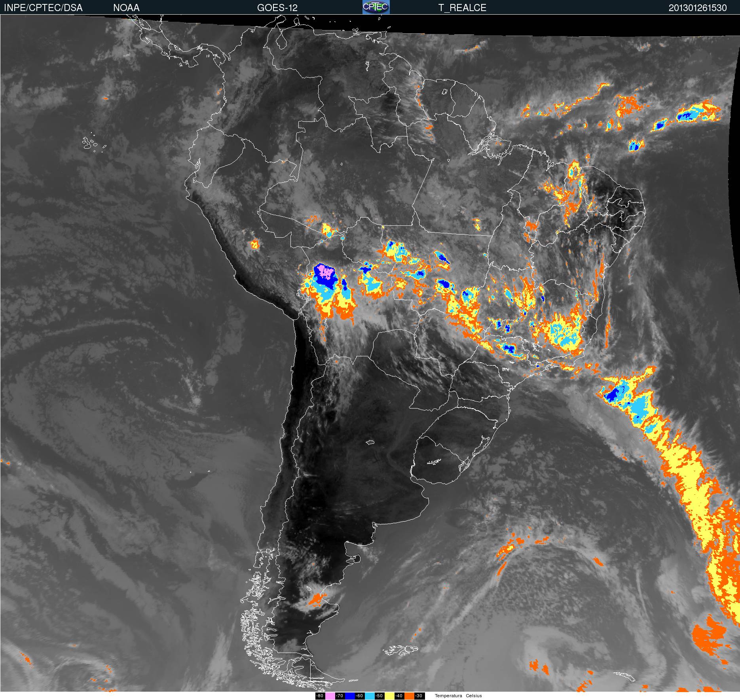This screenshot has width=740, height=700.
Task: Pick the light blue legend swatch
Action: pyautogui.click(x=370, y=696)
